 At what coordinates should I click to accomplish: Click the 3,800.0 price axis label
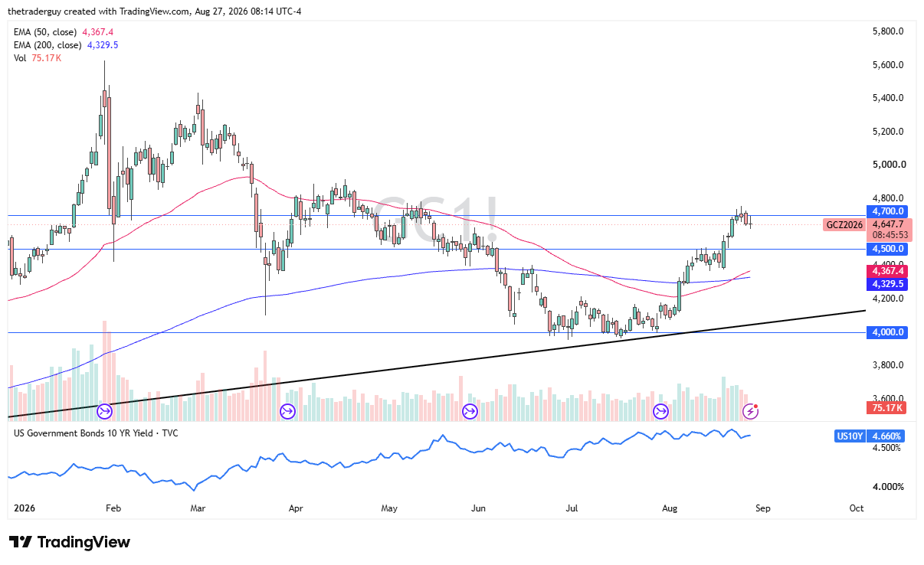[888, 365]
